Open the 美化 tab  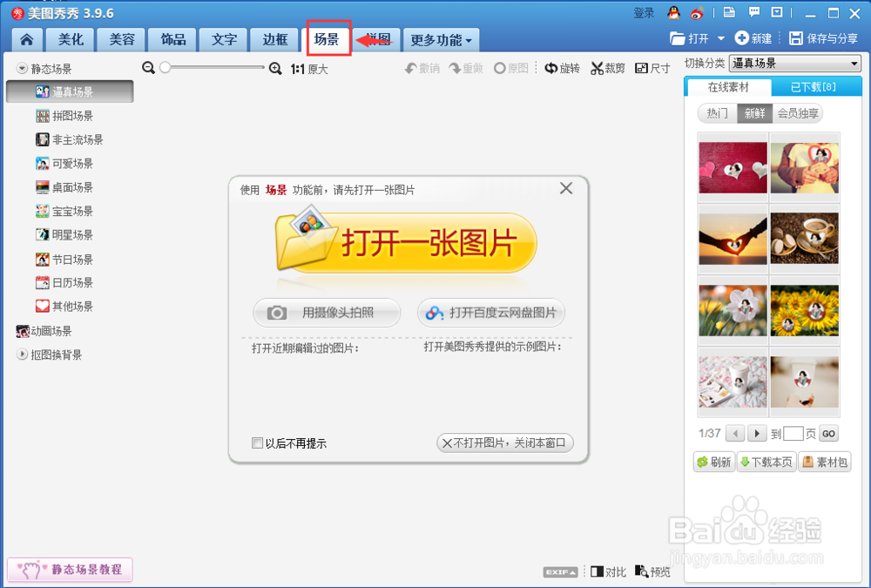(71, 39)
